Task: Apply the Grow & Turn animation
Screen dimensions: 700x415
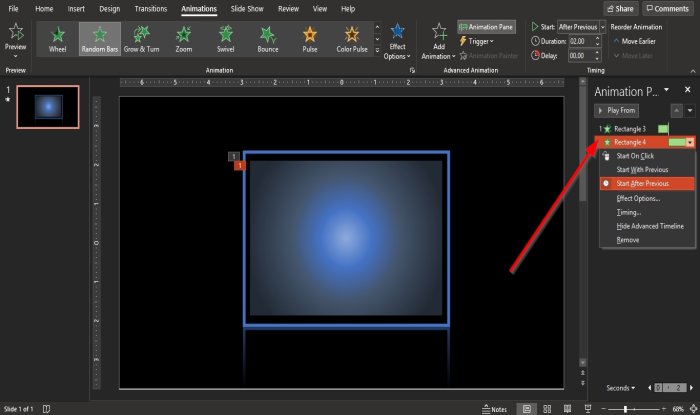Action: [142, 39]
